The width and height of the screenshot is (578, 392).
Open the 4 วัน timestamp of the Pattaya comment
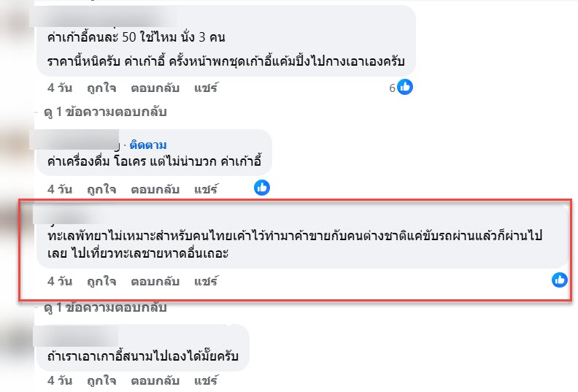tap(60, 281)
